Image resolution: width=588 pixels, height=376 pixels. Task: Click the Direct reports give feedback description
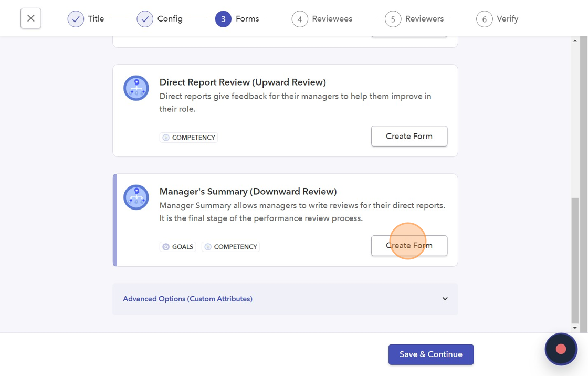295,102
